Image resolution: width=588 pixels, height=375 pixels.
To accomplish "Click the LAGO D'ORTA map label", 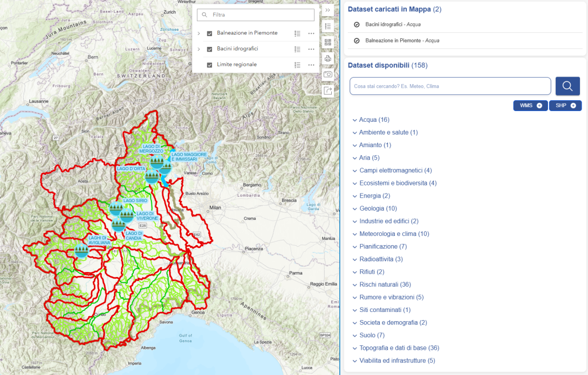I will pyautogui.click(x=131, y=169).
